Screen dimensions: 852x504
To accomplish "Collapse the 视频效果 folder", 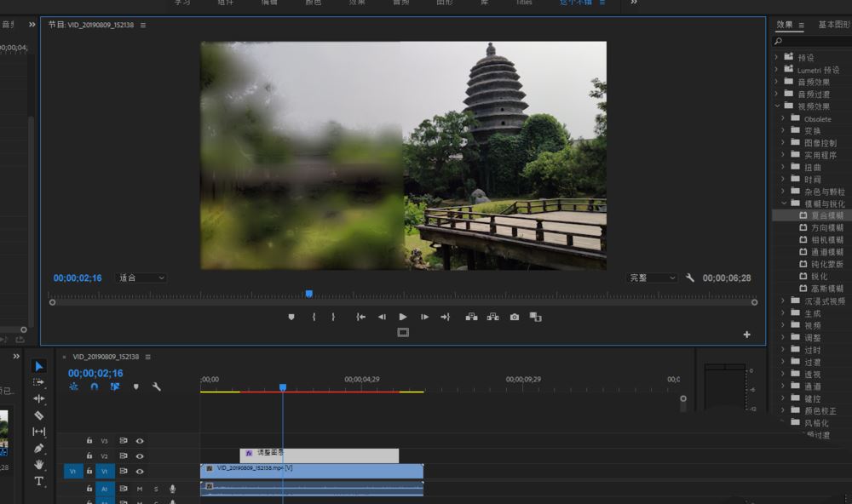I will [776, 106].
